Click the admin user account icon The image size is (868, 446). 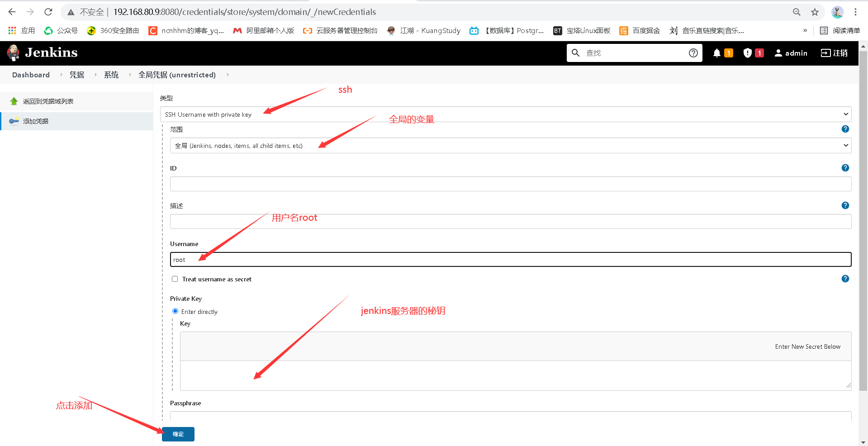(x=778, y=53)
